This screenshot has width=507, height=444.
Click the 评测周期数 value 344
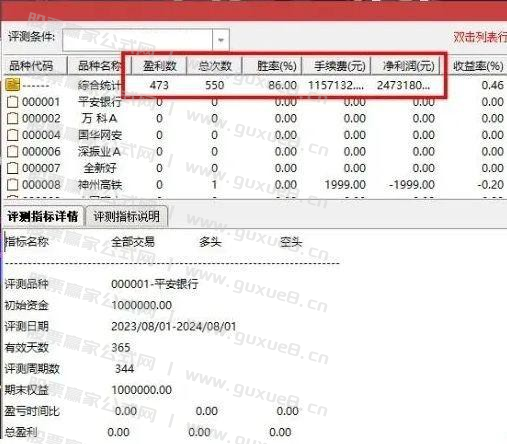pos(125,368)
